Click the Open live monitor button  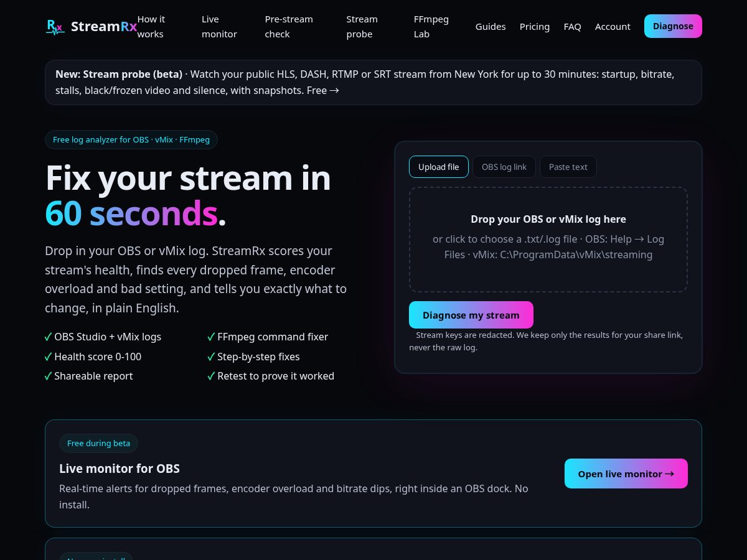pyautogui.click(x=626, y=474)
